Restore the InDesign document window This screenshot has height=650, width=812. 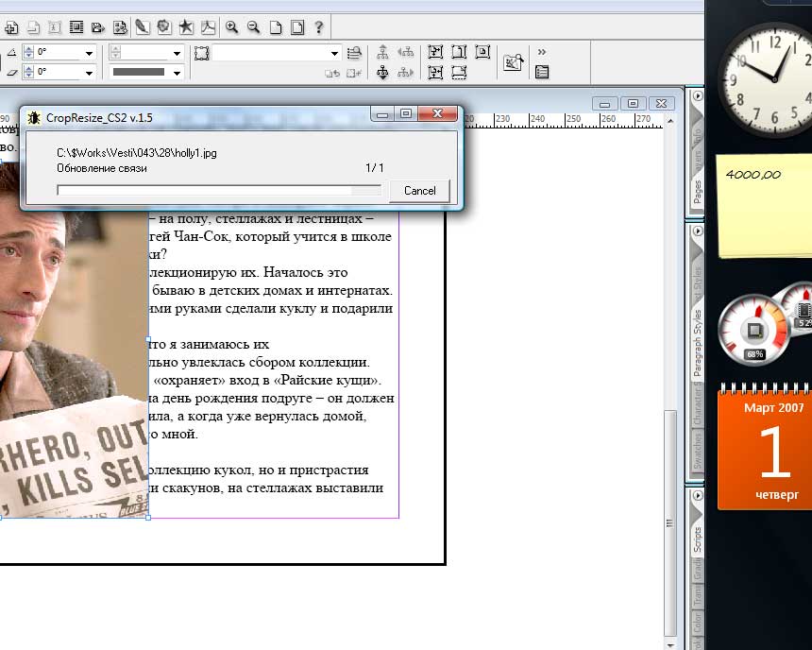[x=633, y=104]
